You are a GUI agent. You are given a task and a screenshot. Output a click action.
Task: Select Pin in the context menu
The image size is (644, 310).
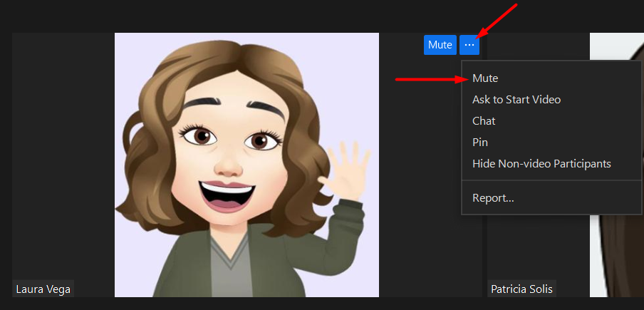(x=551, y=142)
